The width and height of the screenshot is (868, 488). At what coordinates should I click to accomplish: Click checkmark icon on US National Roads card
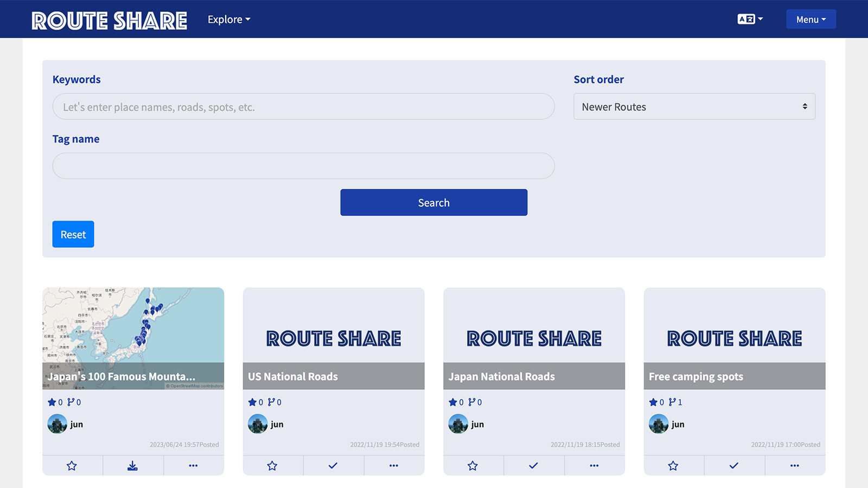click(333, 466)
